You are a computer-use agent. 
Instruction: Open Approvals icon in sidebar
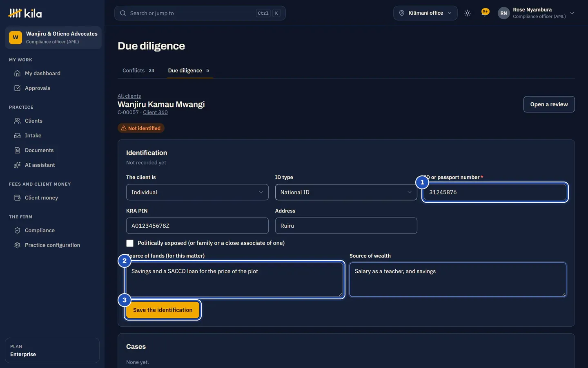point(17,88)
